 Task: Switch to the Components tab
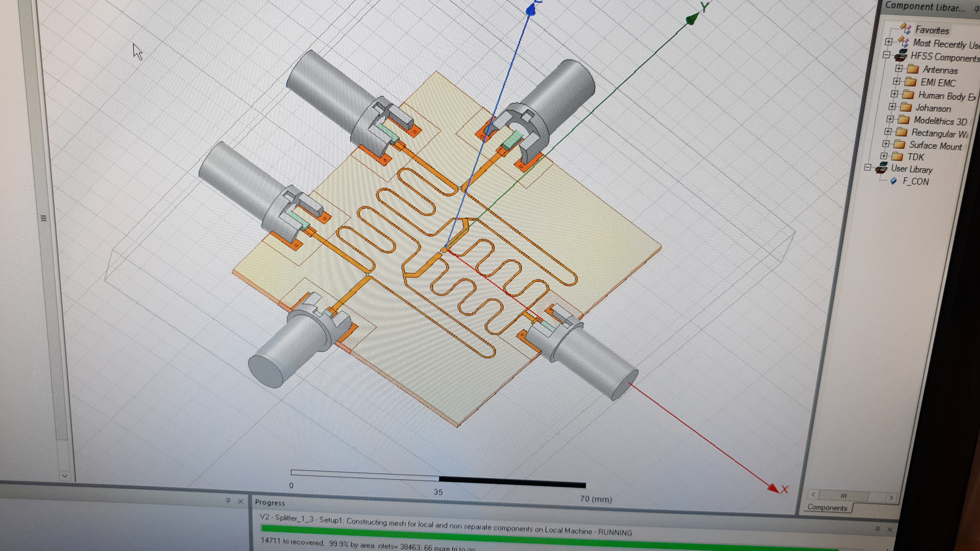coord(827,507)
